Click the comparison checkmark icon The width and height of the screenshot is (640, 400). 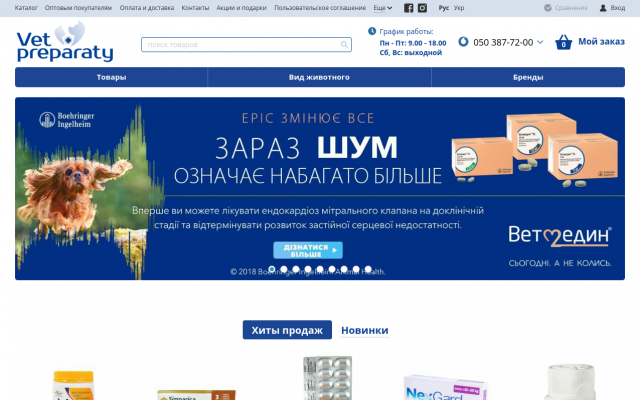(x=548, y=8)
